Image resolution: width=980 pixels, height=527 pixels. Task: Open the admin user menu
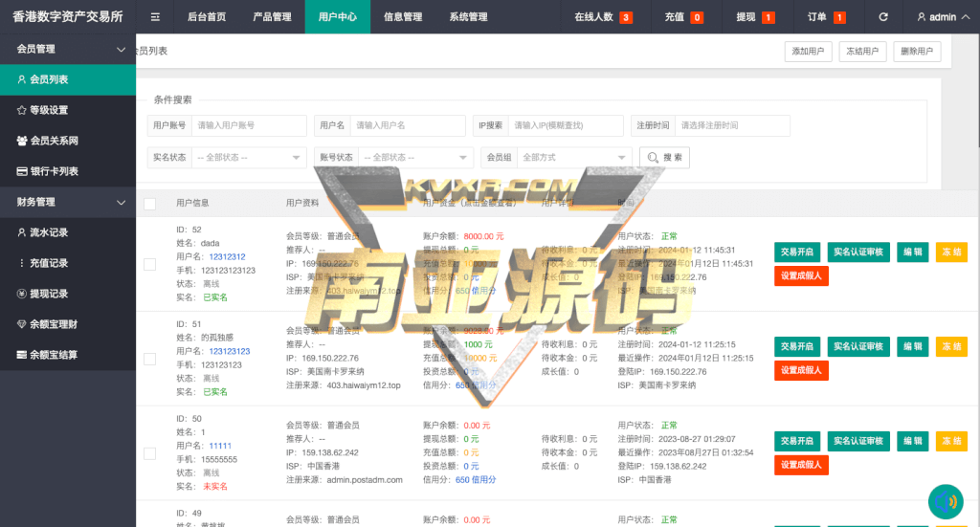[x=943, y=17]
